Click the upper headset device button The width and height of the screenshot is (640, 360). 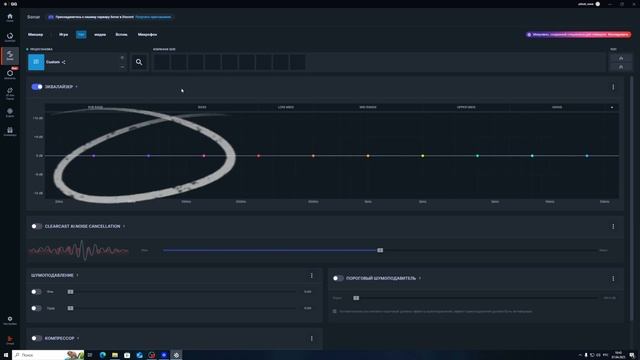tap(621, 58)
